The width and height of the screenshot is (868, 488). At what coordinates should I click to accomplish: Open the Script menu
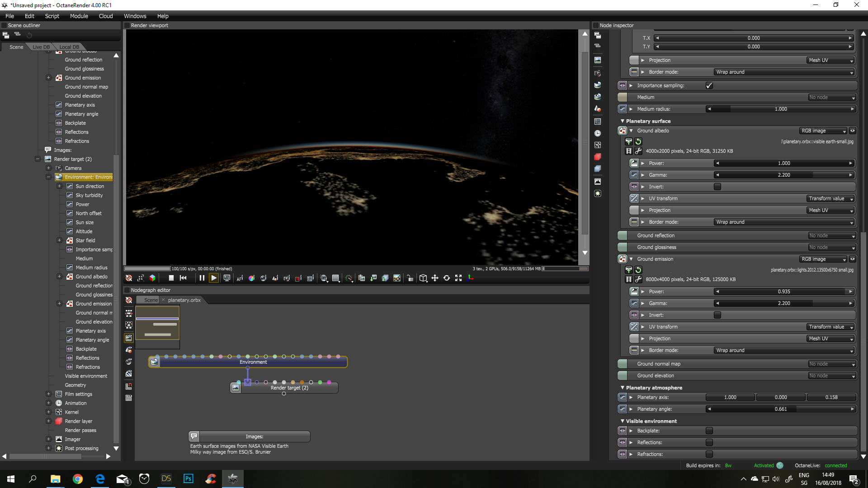(52, 16)
